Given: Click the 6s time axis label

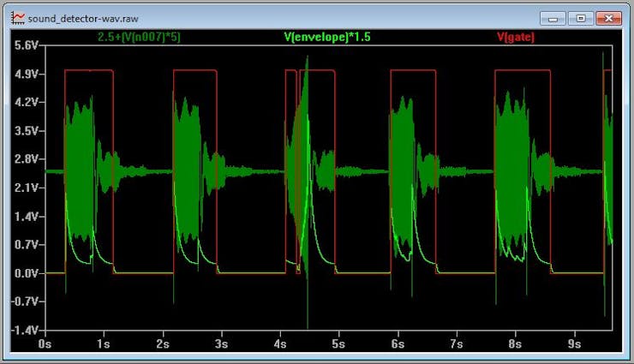Looking at the screenshot, I should pyautogui.click(x=398, y=343).
